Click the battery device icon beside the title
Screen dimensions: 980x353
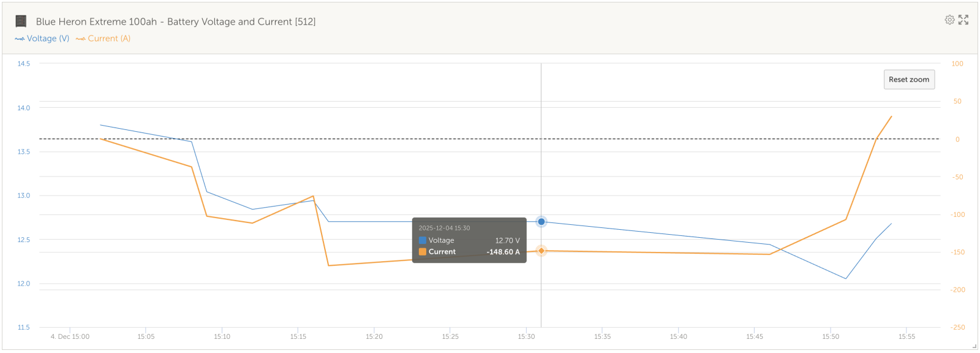tap(21, 21)
